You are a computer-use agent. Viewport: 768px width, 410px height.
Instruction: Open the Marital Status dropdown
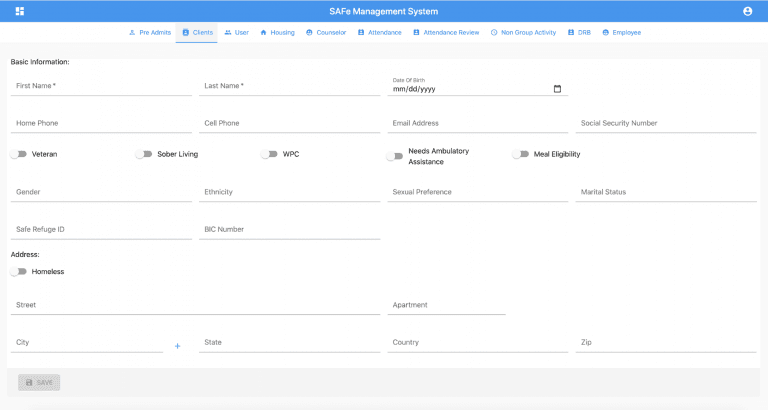pyautogui.click(x=665, y=192)
